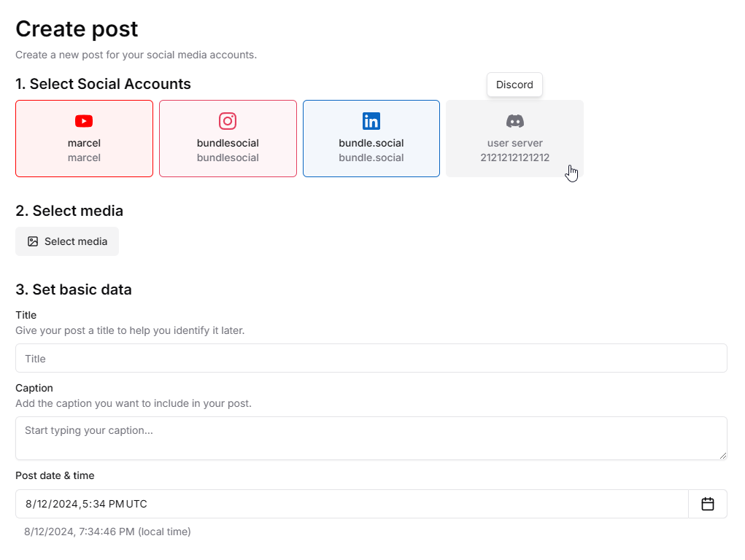The width and height of the screenshot is (745, 560).
Task: Click into the caption text area
Action: tap(371, 438)
